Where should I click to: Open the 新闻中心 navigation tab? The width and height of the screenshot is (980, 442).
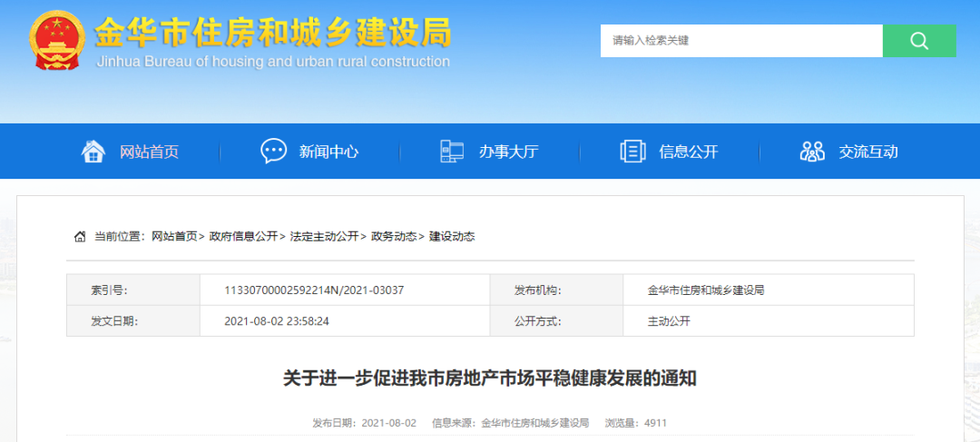328,152
